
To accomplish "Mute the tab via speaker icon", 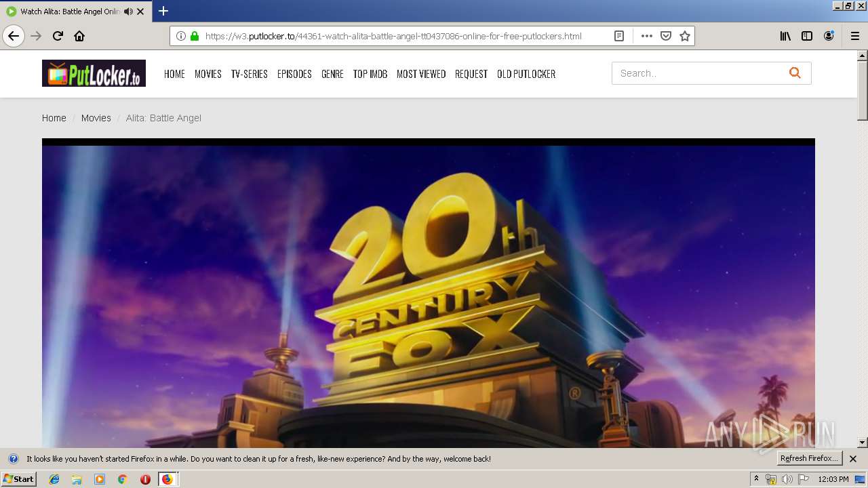I will pyautogui.click(x=128, y=12).
